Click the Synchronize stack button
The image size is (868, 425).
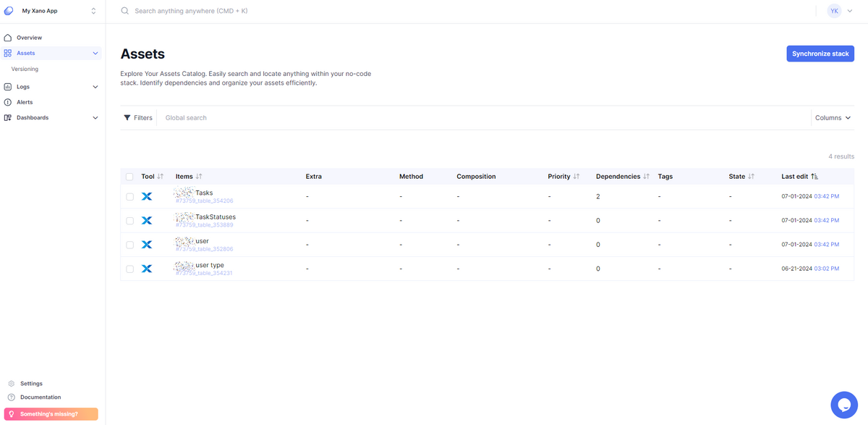[x=820, y=54]
